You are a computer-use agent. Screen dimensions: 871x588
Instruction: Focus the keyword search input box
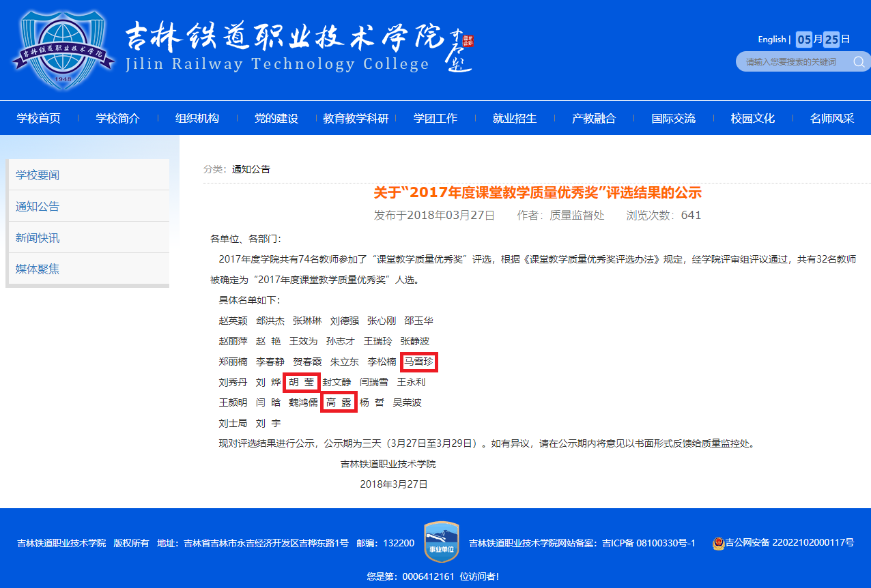(795, 62)
